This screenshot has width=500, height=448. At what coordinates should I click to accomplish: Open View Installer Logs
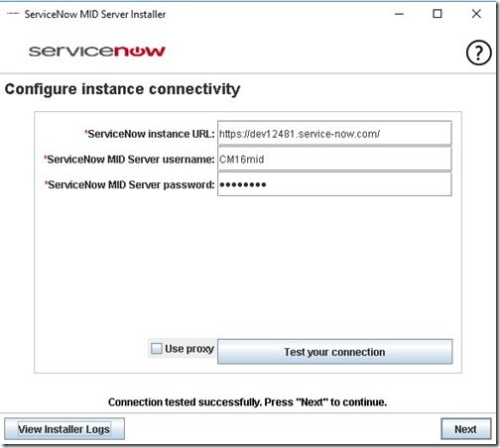tap(64, 429)
